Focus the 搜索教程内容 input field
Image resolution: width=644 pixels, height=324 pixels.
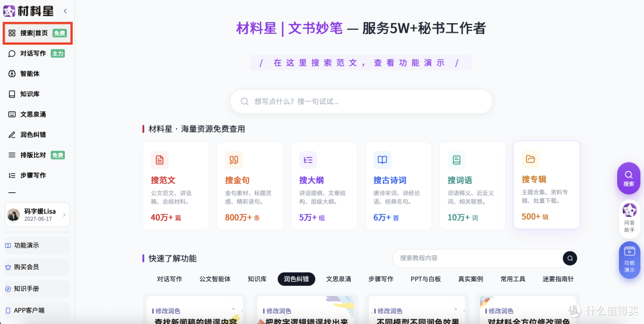(477, 258)
